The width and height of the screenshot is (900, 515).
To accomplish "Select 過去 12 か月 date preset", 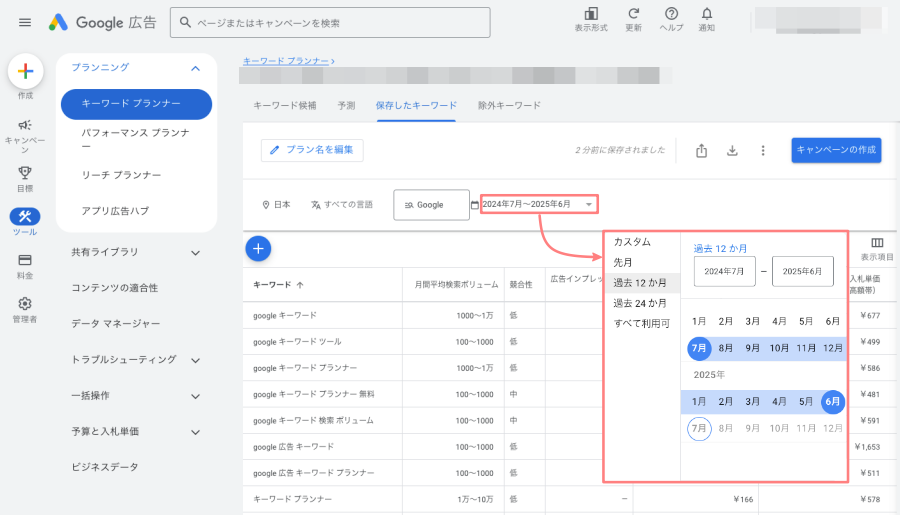I will click(x=642, y=282).
